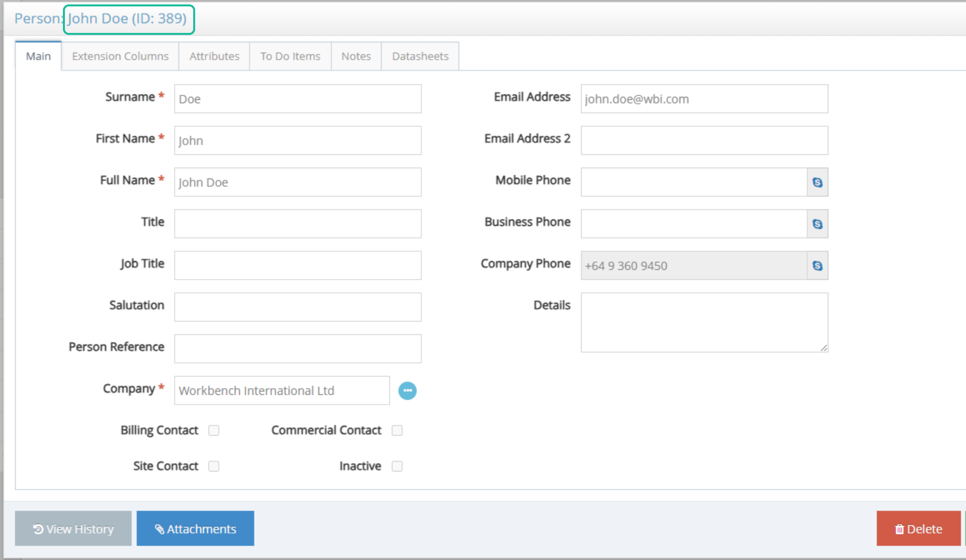The width and height of the screenshot is (966, 560).
Task: Open Attachments for this person
Action: (x=195, y=529)
